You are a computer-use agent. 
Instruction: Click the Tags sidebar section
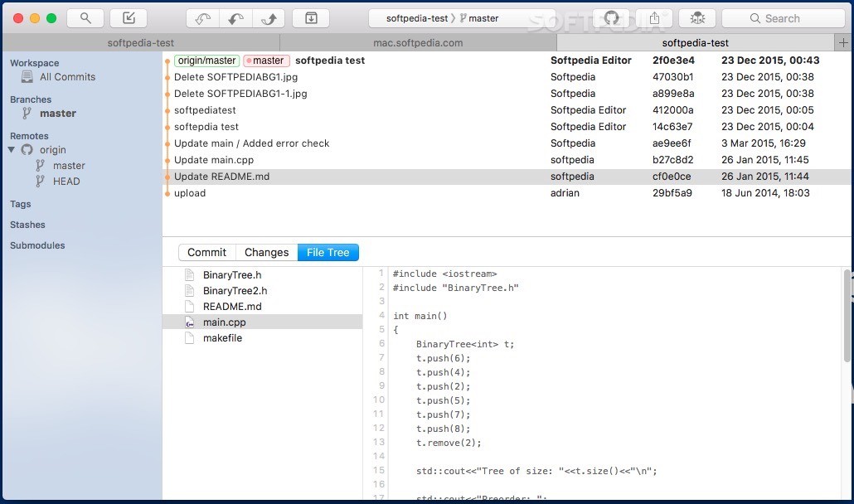(x=20, y=204)
